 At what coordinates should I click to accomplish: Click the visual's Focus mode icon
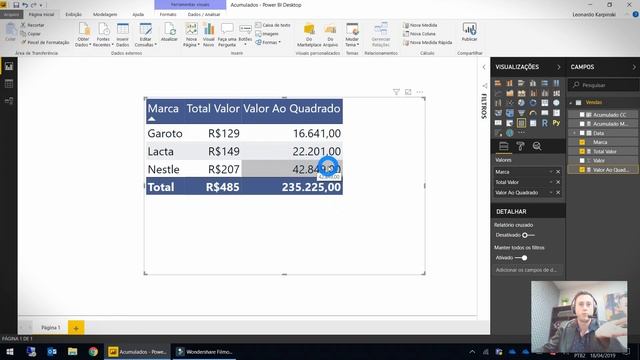pos(408,92)
